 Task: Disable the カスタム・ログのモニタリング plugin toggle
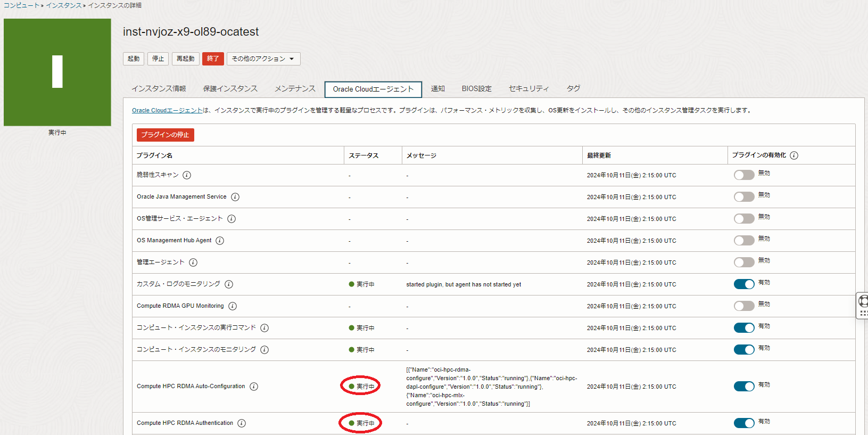point(743,284)
